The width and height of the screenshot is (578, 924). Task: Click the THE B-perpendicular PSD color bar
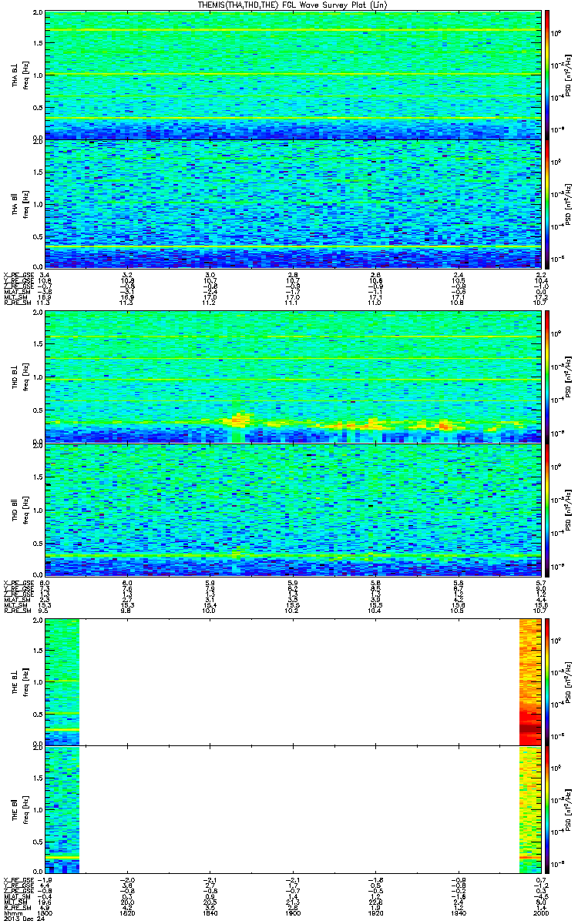coord(548,681)
